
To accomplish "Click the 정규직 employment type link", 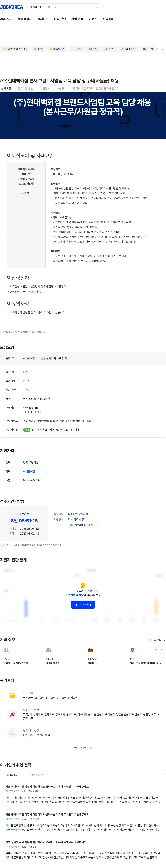I will [x=27, y=381].
